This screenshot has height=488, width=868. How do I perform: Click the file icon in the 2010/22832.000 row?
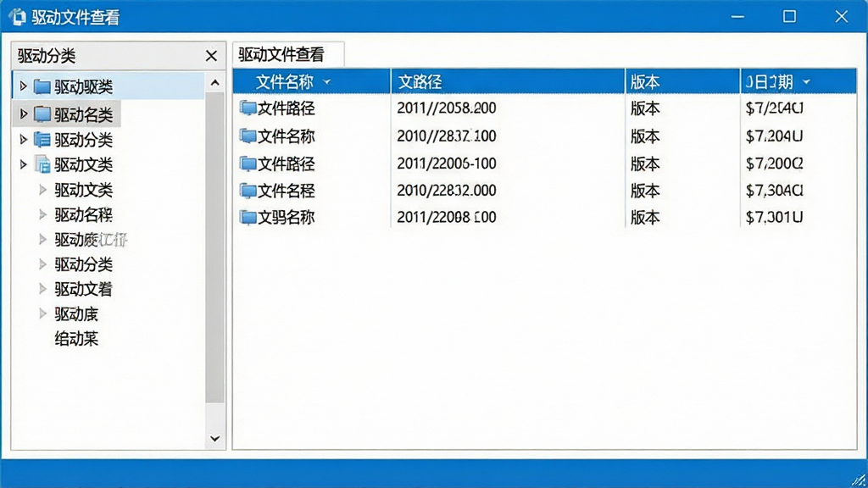click(248, 191)
